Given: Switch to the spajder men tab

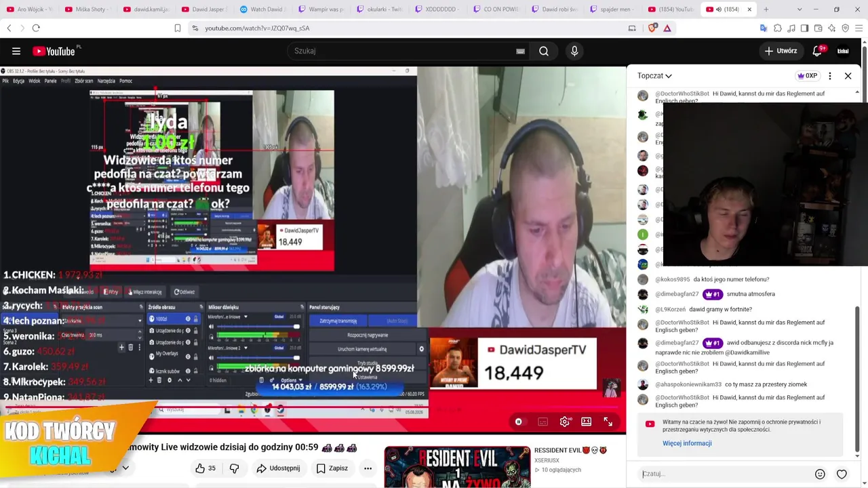Looking at the screenshot, I should click(x=613, y=9).
